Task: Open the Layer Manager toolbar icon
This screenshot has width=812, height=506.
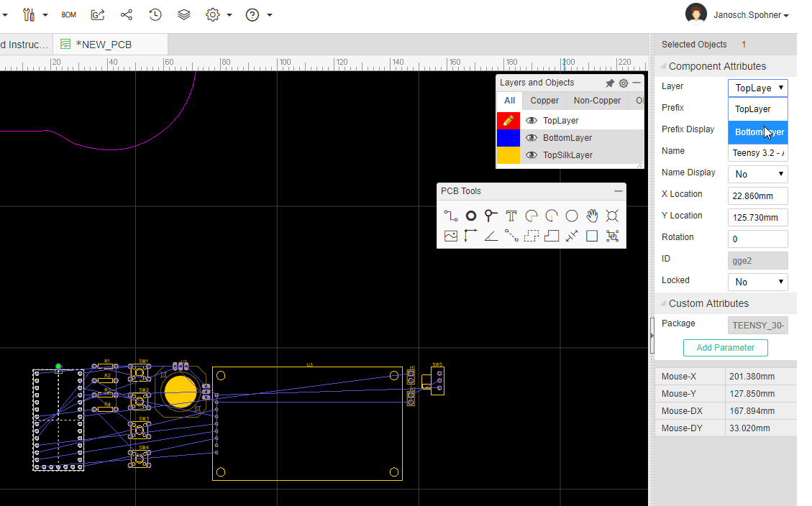Action: tap(183, 14)
